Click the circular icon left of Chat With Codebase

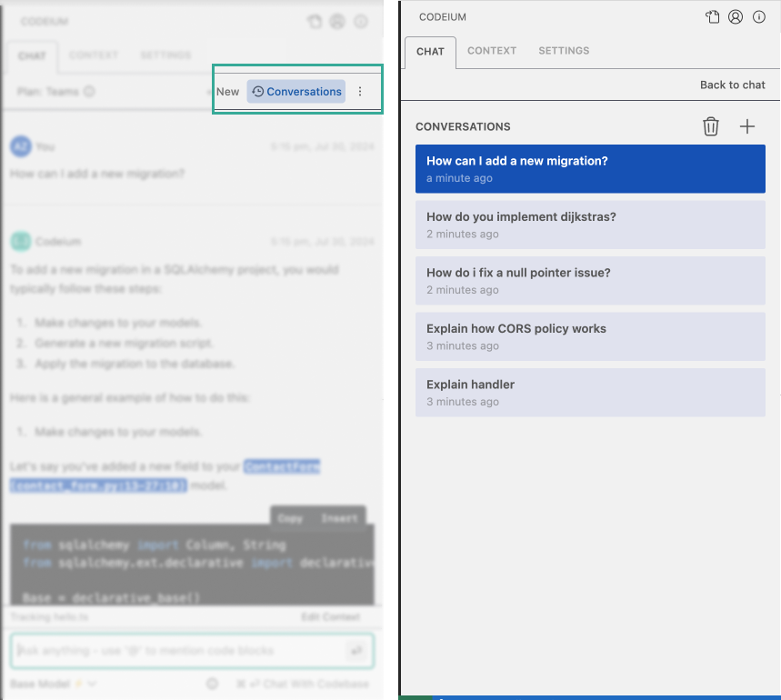pos(212,684)
